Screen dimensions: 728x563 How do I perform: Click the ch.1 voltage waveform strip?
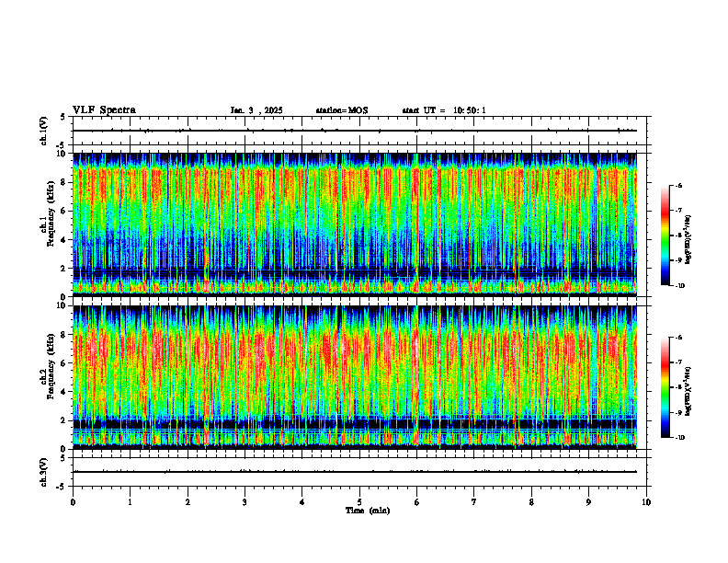pyautogui.click(x=359, y=131)
